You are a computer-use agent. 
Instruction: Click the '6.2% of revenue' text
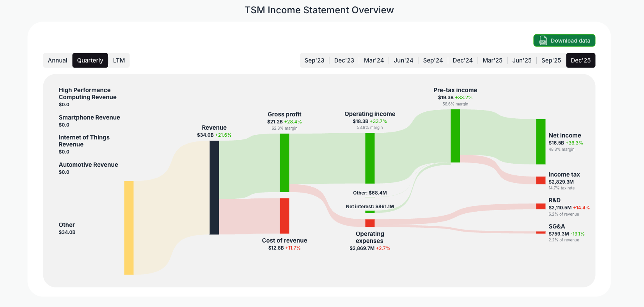pyautogui.click(x=564, y=214)
